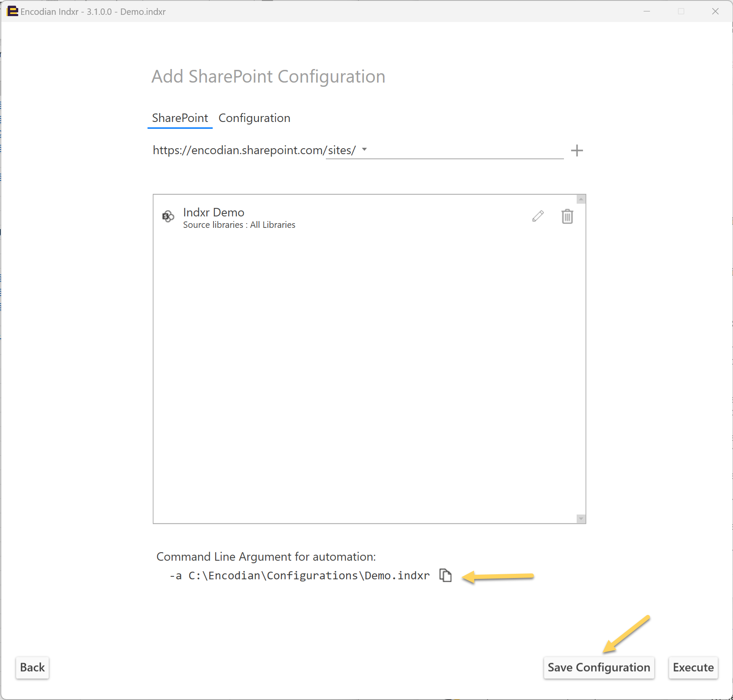733x700 pixels.
Task: Click the 'https://encodian.sharepoint.com/sites/' URL prefix
Action: click(x=254, y=150)
